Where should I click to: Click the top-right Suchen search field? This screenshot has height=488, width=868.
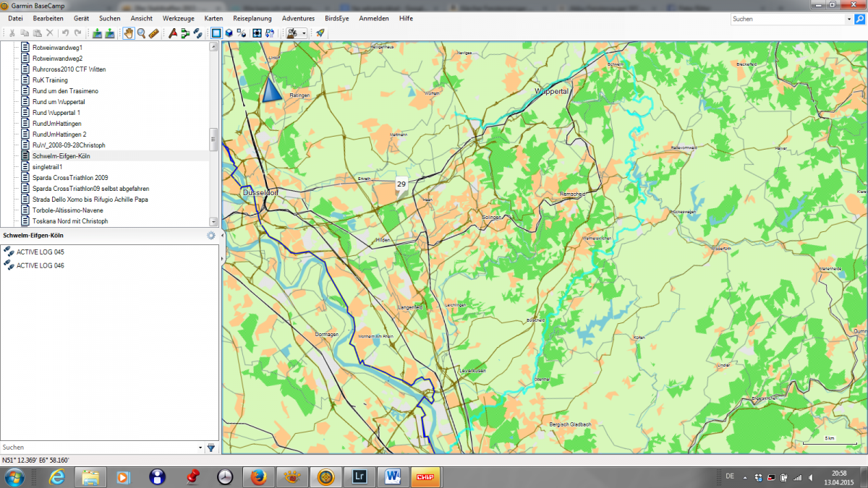pos(786,20)
